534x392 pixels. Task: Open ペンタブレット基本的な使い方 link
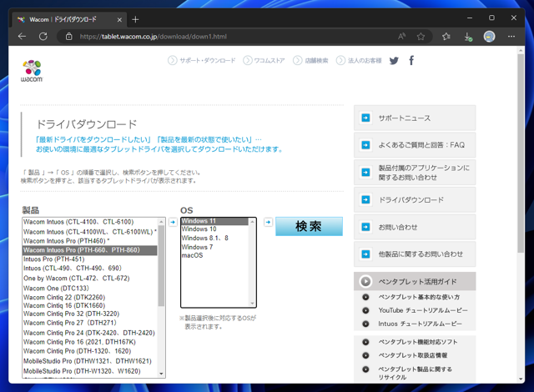click(419, 297)
